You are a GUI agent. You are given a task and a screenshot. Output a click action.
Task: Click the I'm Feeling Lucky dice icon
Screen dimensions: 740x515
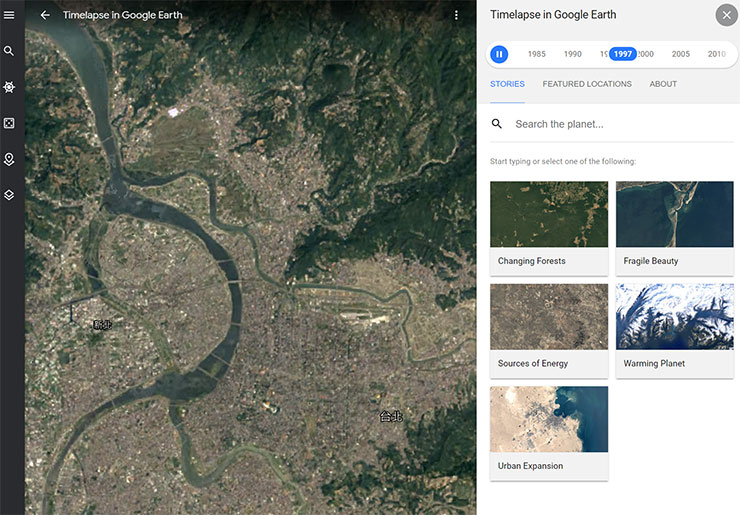(x=9, y=123)
